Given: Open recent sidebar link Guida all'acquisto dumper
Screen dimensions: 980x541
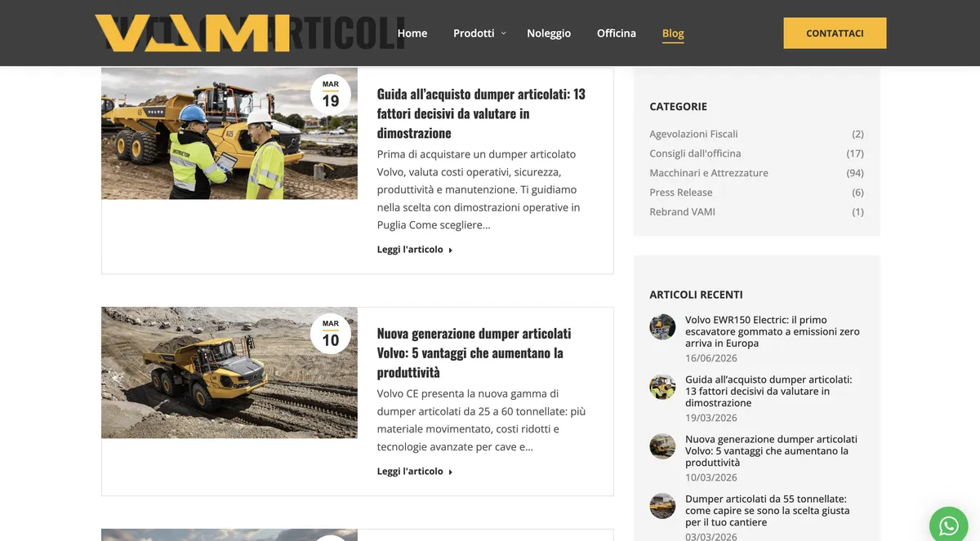Looking at the screenshot, I should (768, 391).
